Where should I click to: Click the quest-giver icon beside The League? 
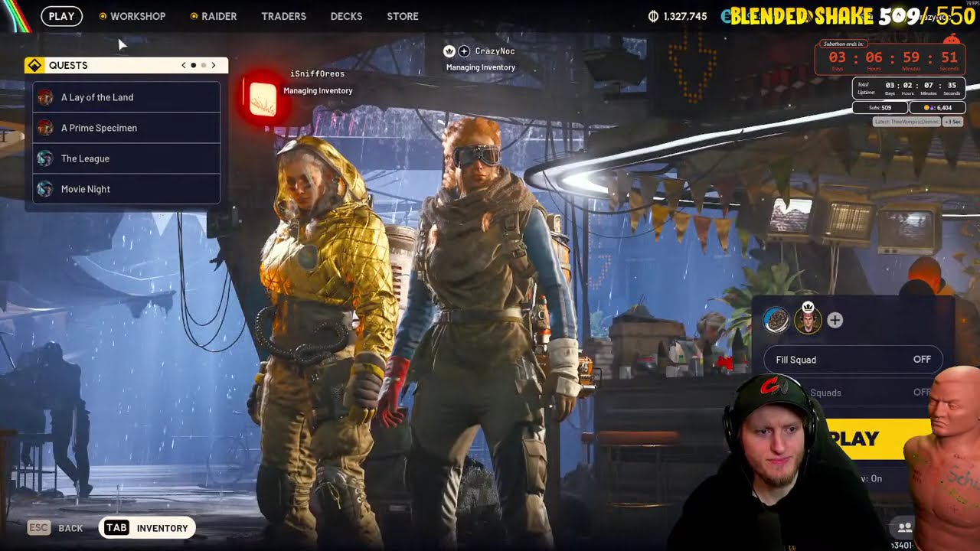click(x=45, y=158)
